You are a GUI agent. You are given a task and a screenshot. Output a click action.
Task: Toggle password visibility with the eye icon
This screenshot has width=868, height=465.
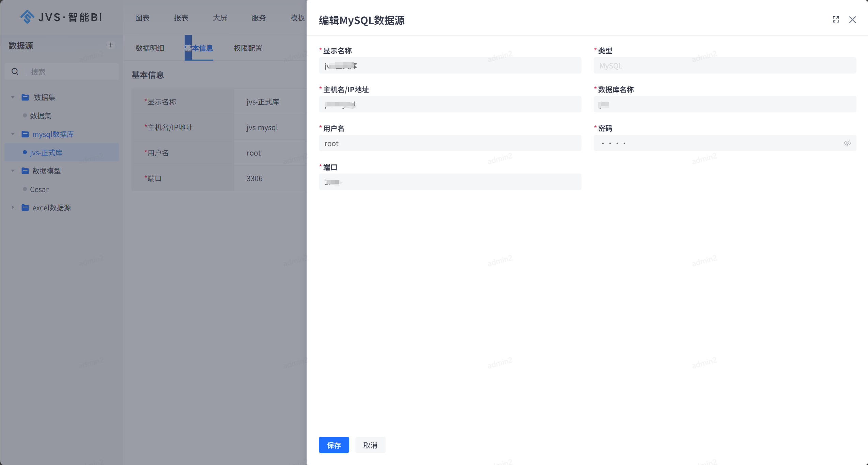848,143
